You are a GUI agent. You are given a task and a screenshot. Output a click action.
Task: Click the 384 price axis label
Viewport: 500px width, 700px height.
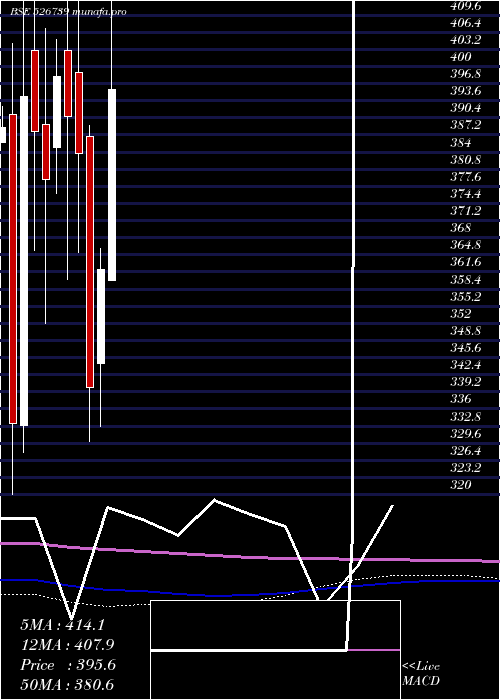(461, 142)
